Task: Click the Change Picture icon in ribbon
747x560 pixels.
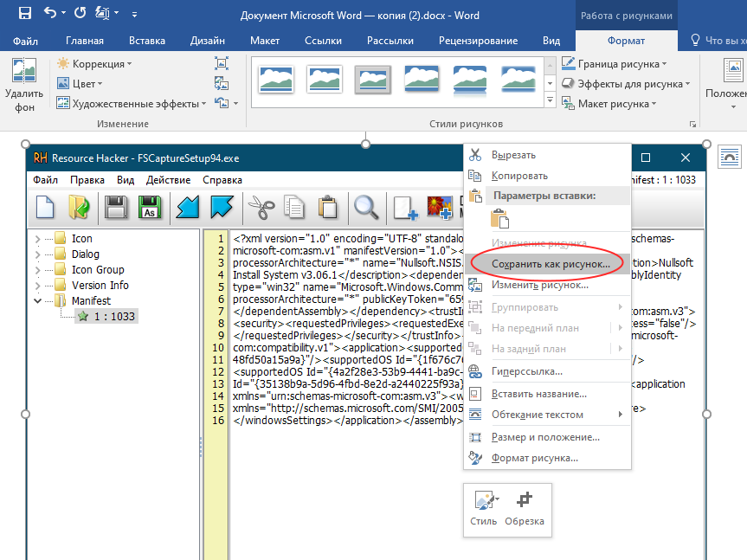Action: coord(221,83)
